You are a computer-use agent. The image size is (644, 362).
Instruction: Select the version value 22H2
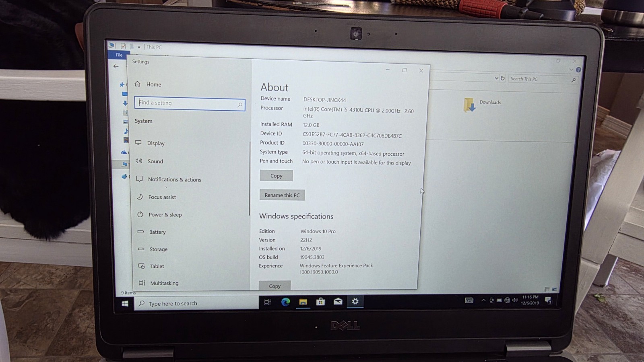pyautogui.click(x=306, y=240)
